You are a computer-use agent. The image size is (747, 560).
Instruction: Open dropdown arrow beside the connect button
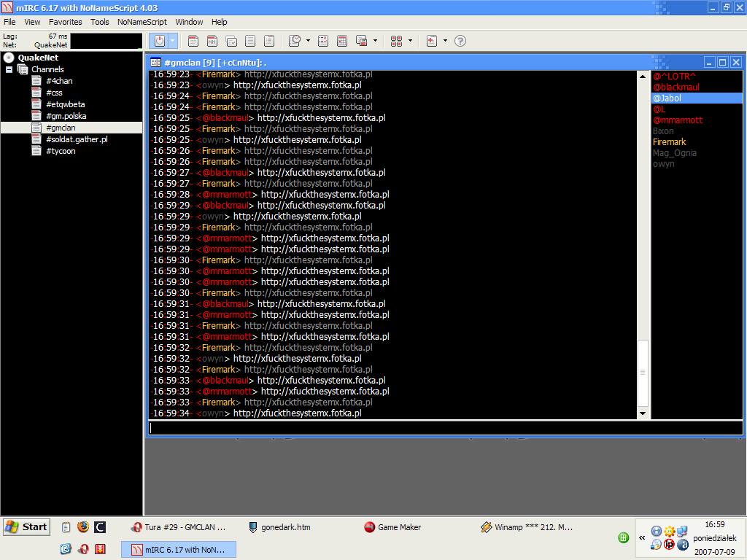[x=173, y=41]
